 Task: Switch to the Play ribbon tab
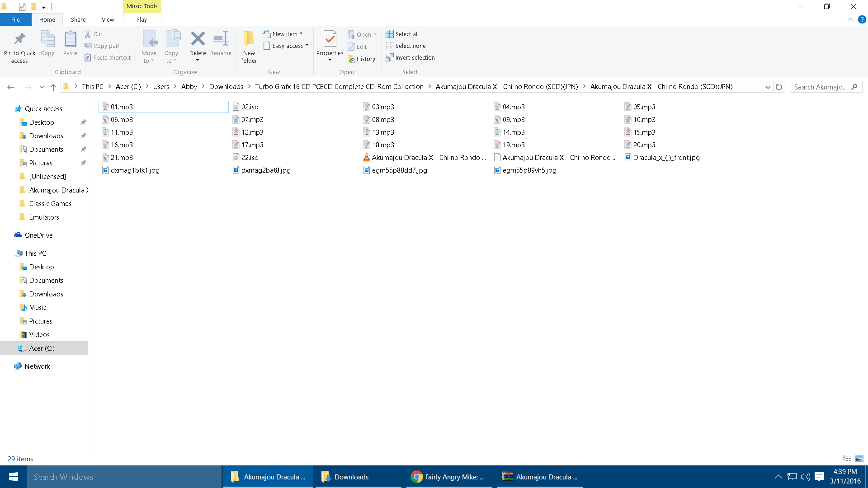tap(142, 19)
